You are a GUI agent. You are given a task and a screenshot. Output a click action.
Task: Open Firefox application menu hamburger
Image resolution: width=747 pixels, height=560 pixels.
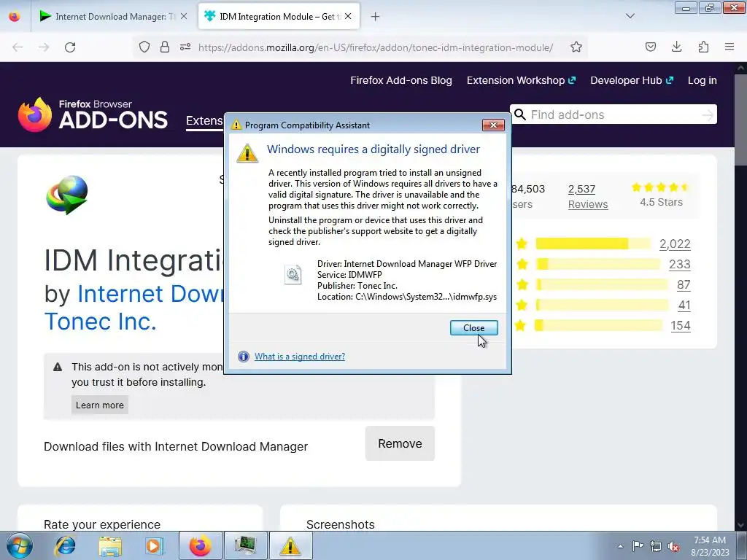point(729,47)
